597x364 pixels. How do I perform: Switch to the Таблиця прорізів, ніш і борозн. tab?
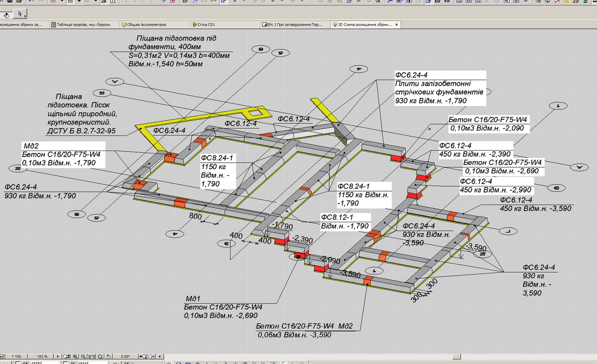83,24
